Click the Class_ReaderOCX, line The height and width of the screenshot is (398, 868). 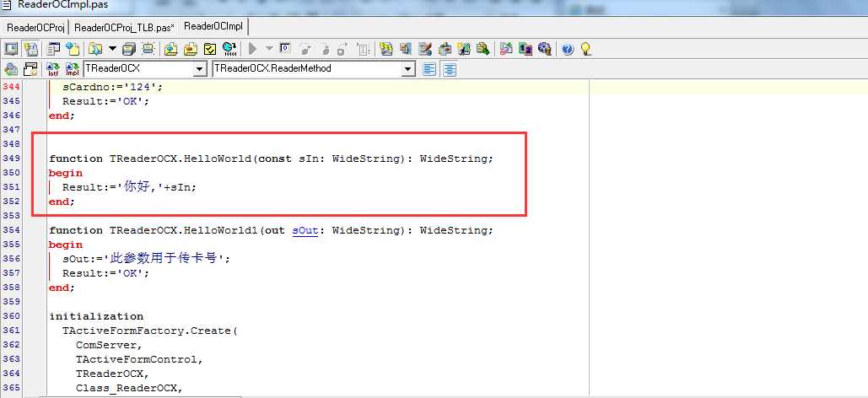(129, 388)
